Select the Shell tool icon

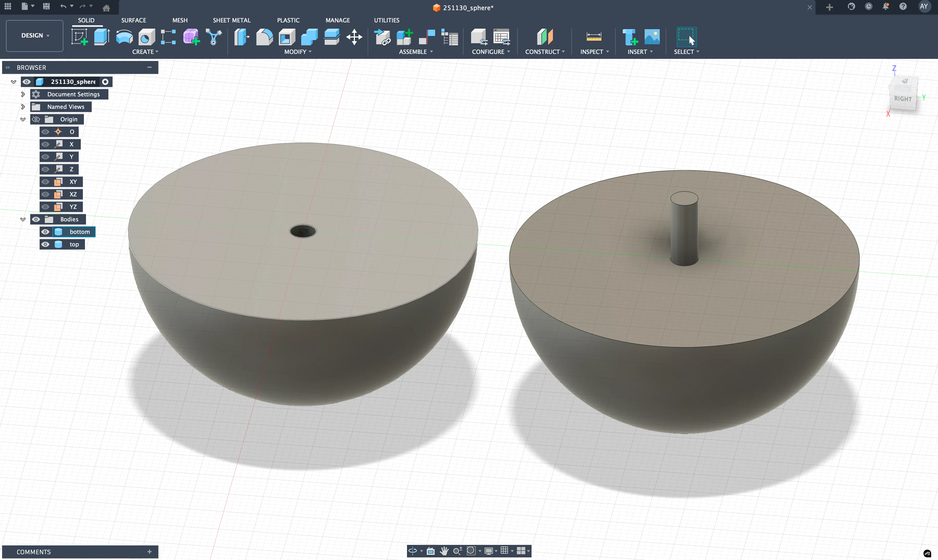point(287,37)
